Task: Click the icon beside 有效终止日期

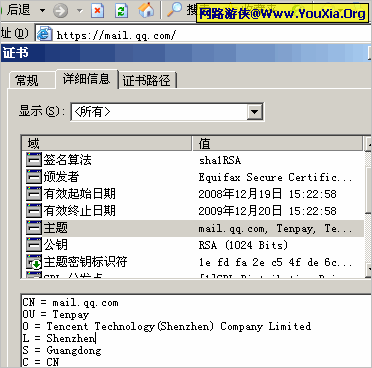Action: click(x=34, y=211)
